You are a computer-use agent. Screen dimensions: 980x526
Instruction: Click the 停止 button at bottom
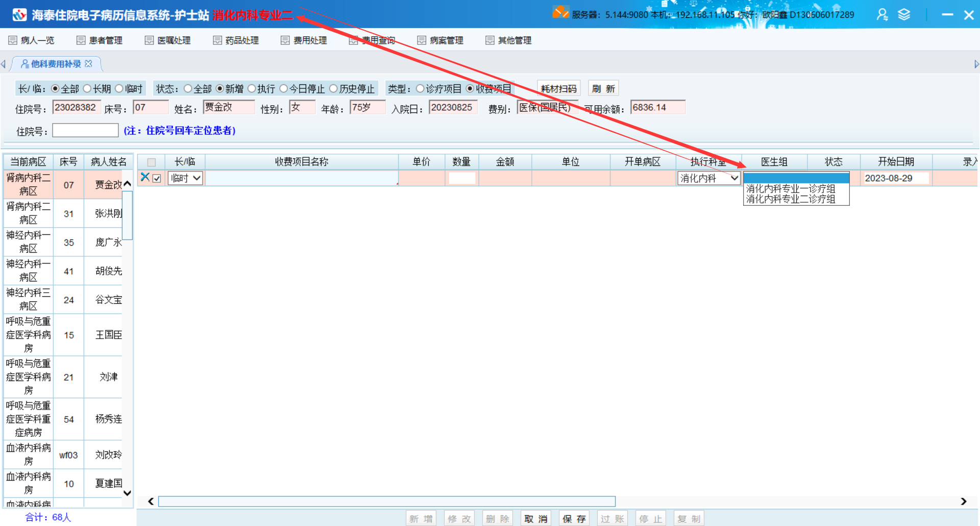(651, 519)
